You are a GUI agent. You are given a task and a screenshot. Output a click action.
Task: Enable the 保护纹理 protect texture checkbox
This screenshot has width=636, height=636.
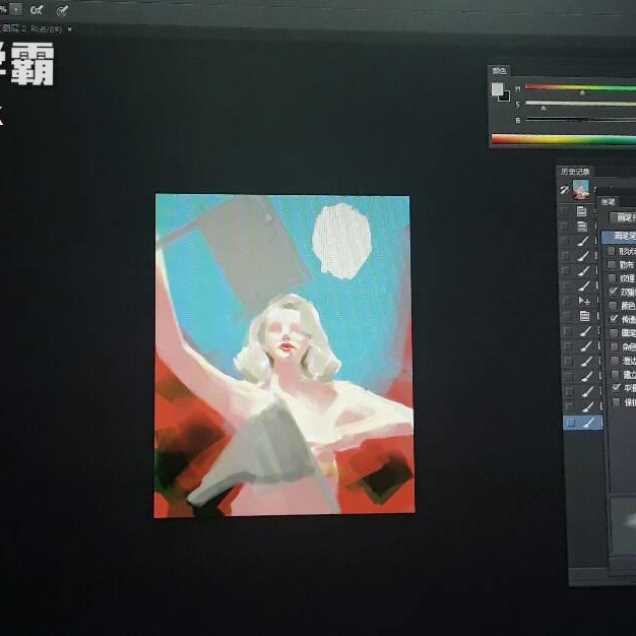[x=617, y=402]
